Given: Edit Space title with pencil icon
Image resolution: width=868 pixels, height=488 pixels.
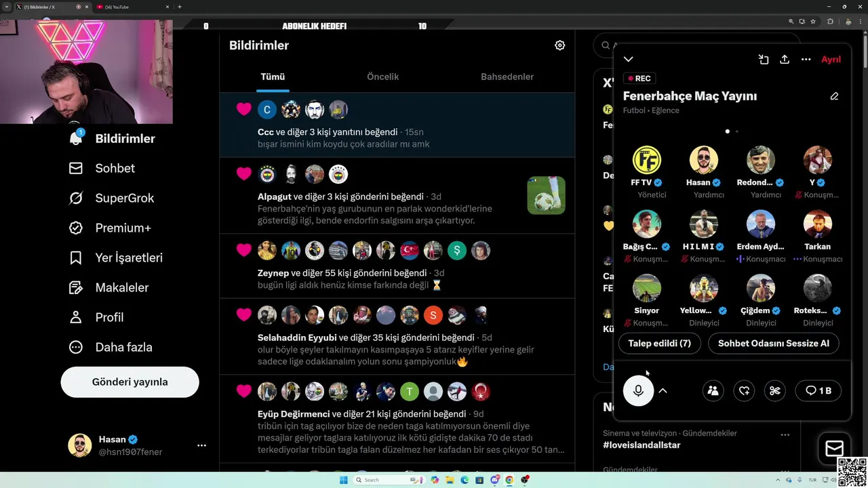Looking at the screenshot, I should (834, 96).
